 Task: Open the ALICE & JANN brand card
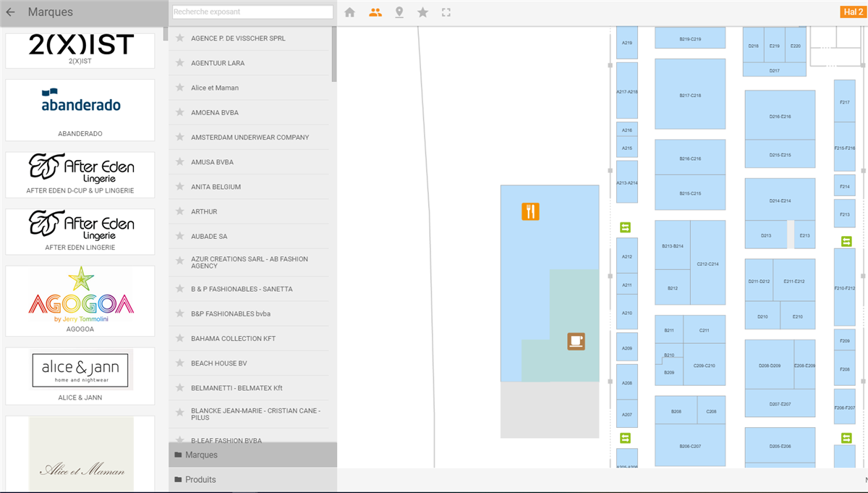[80, 376]
